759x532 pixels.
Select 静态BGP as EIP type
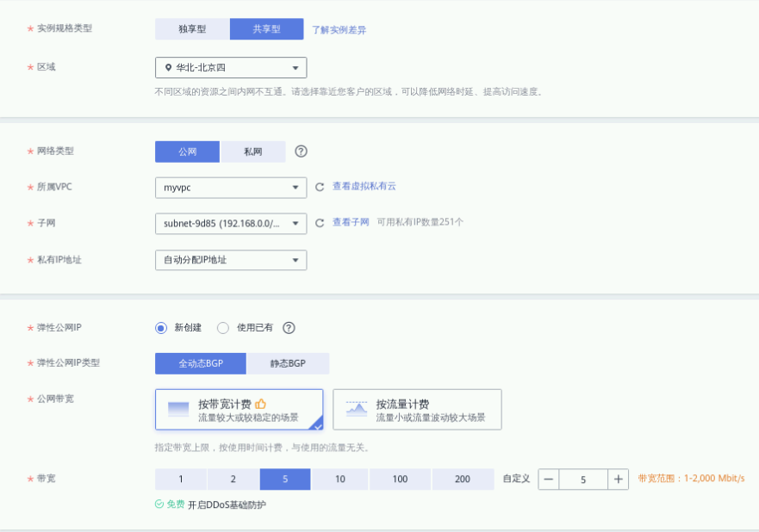tap(288, 364)
